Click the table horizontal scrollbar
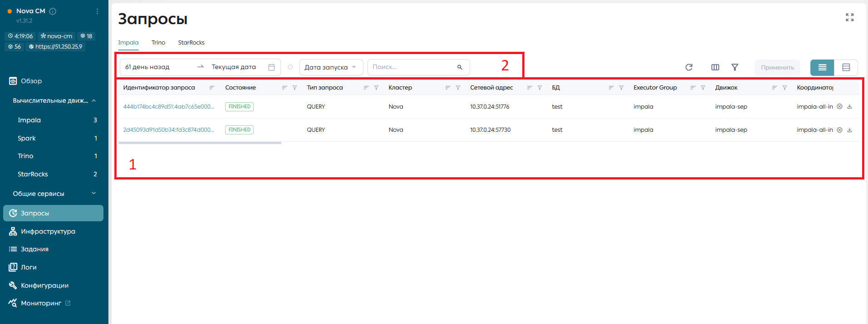Viewport: 868px width, 324px height. [x=200, y=143]
